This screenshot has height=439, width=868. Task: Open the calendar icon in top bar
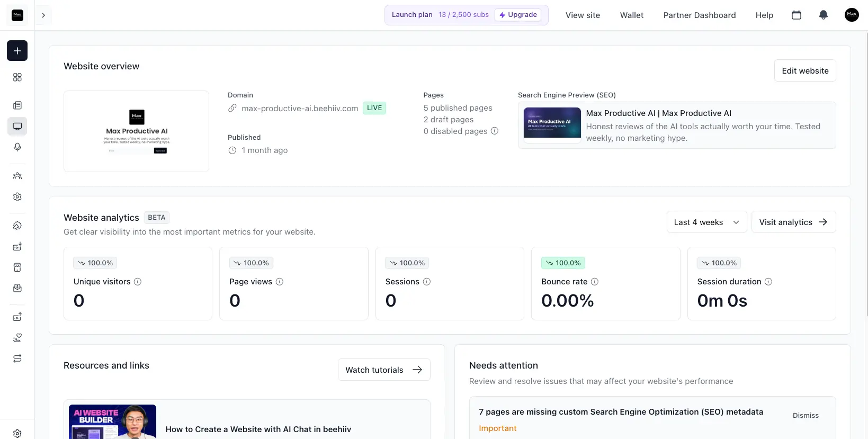click(797, 15)
